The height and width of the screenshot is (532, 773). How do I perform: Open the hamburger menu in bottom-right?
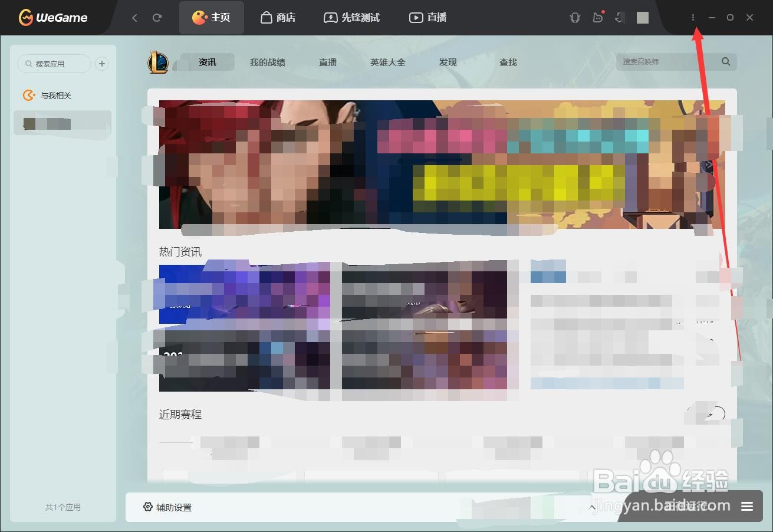click(747, 507)
